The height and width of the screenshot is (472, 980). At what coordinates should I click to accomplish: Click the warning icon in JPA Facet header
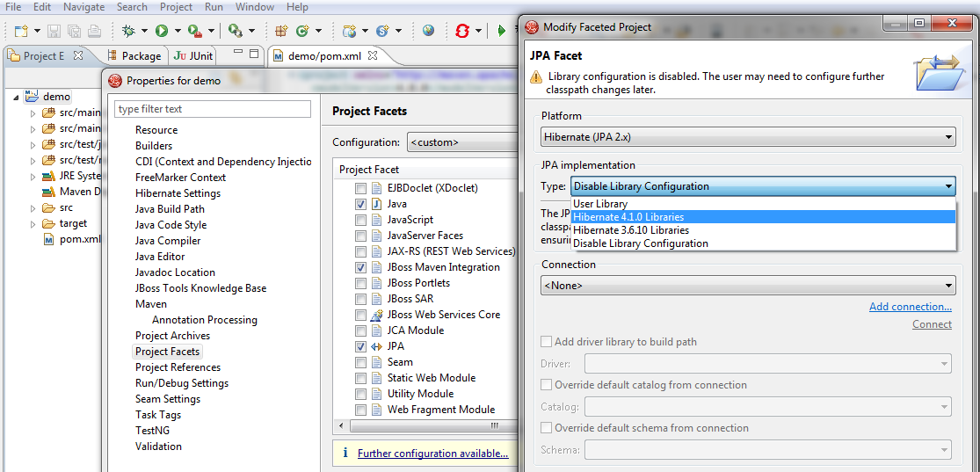536,76
